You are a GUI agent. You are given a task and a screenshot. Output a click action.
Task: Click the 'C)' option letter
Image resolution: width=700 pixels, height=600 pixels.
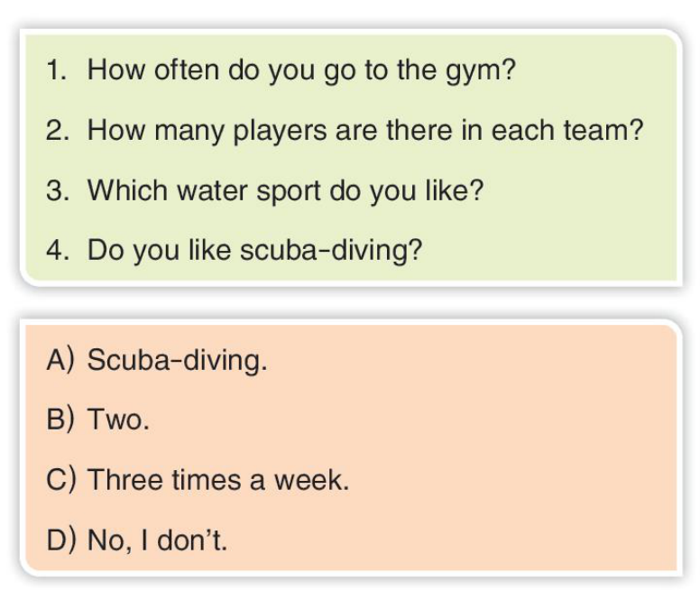click(x=60, y=480)
